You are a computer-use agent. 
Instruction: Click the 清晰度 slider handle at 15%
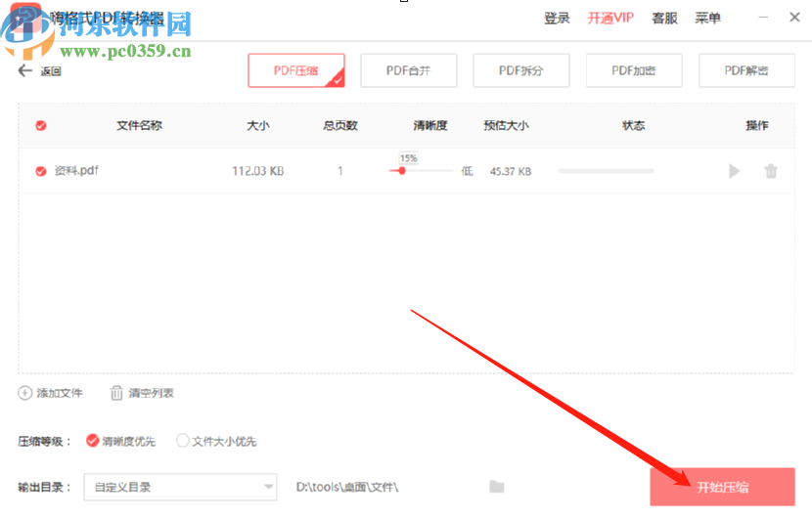(x=402, y=171)
